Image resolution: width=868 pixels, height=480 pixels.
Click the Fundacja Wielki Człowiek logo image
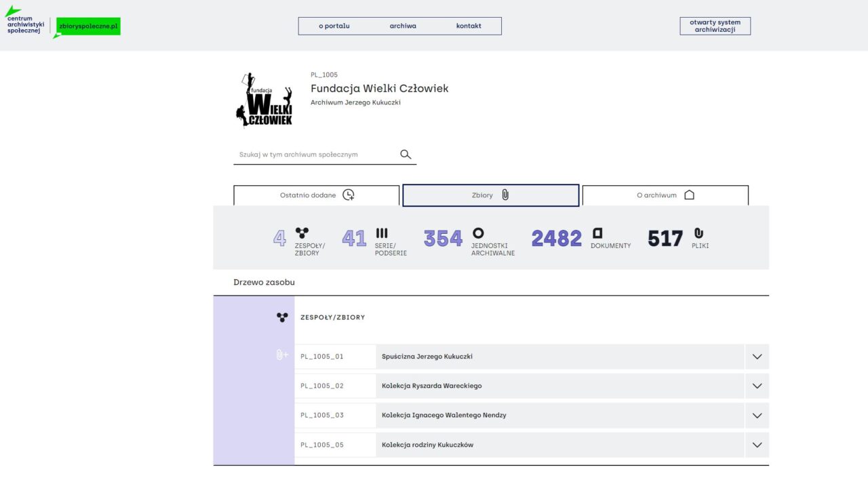coord(264,100)
